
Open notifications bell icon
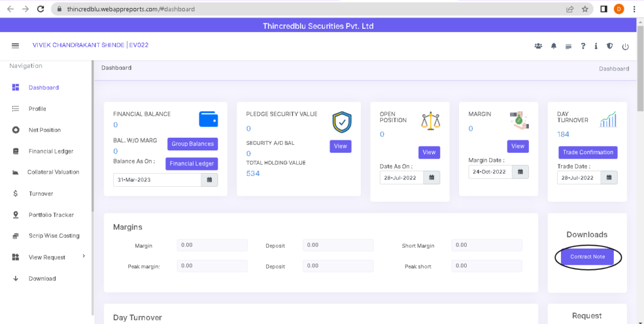pos(553,46)
